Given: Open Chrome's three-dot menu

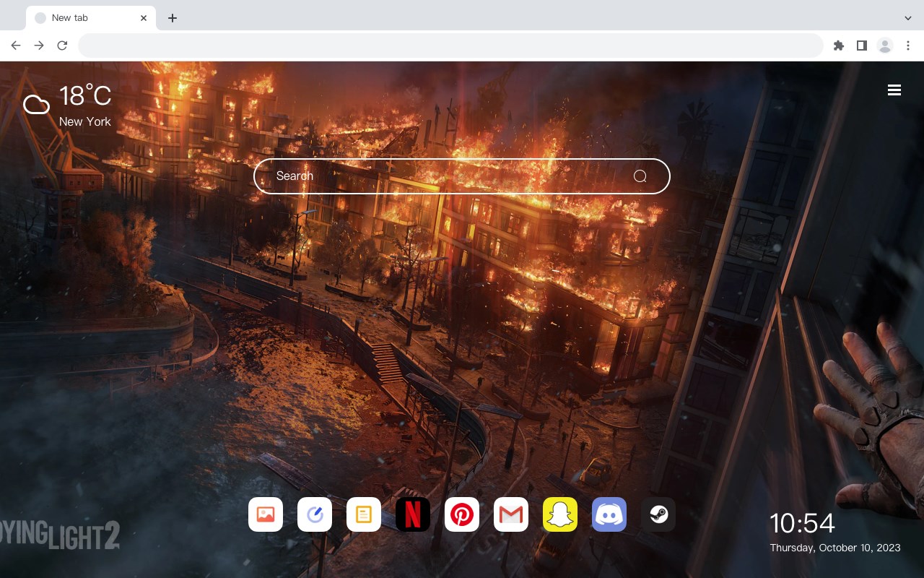Looking at the screenshot, I should pyautogui.click(x=908, y=46).
